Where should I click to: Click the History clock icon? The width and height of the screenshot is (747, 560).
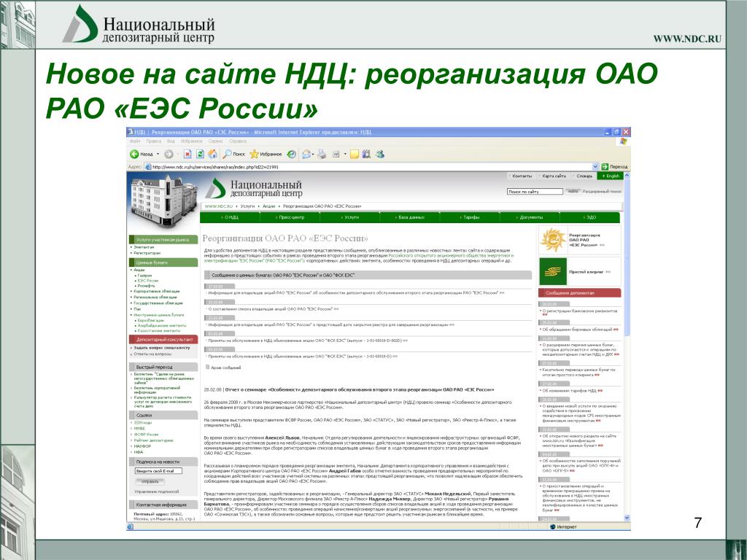click(x=291, y=154)
